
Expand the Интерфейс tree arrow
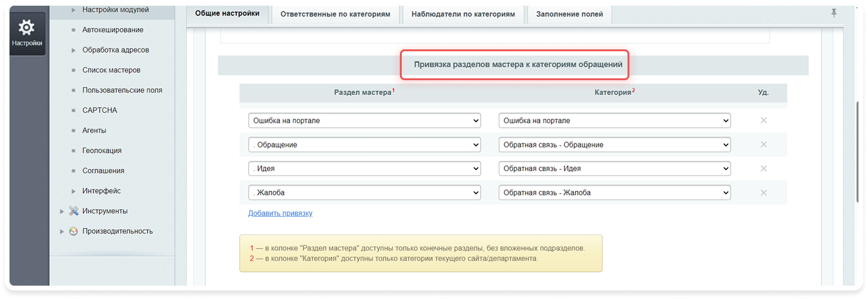click(74, 191)
